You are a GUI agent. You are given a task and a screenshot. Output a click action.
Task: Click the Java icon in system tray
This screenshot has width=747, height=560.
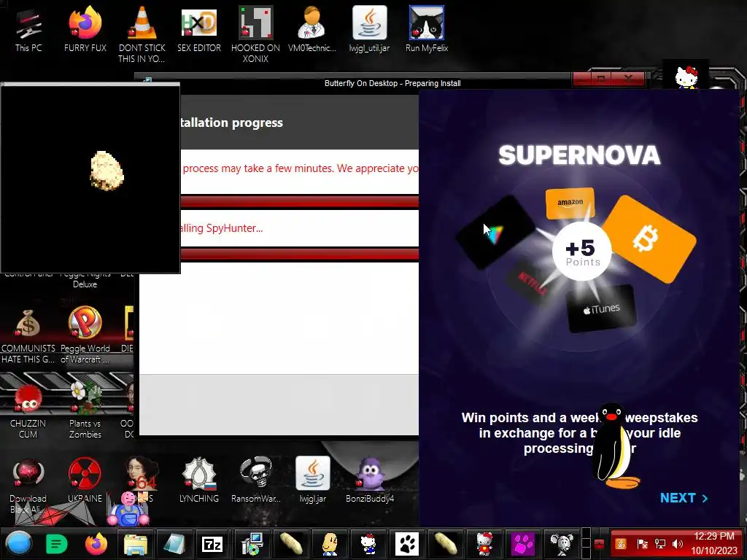click(x=621, y=544)
